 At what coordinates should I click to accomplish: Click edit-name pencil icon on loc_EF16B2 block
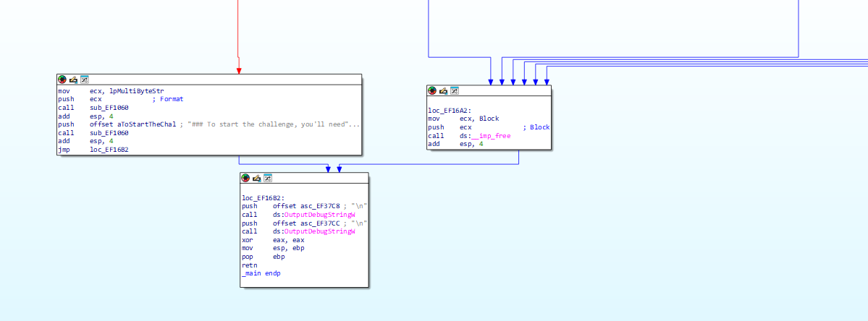[x=256, y=178]
